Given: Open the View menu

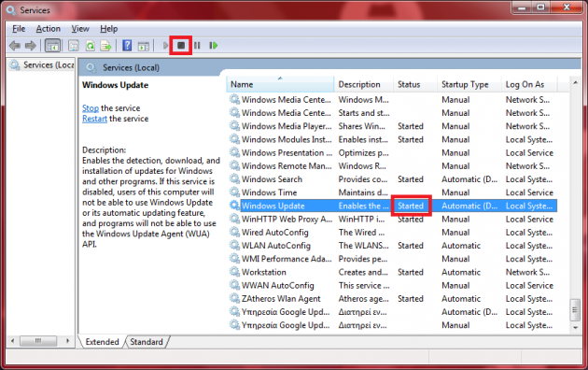Looking at the screenshot, I should [x=80, y=29].
